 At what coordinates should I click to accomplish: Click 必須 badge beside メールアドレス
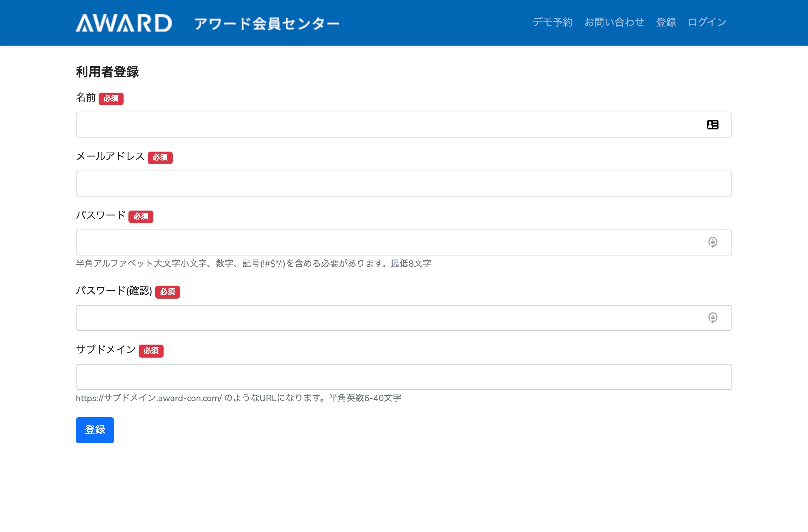160,158
